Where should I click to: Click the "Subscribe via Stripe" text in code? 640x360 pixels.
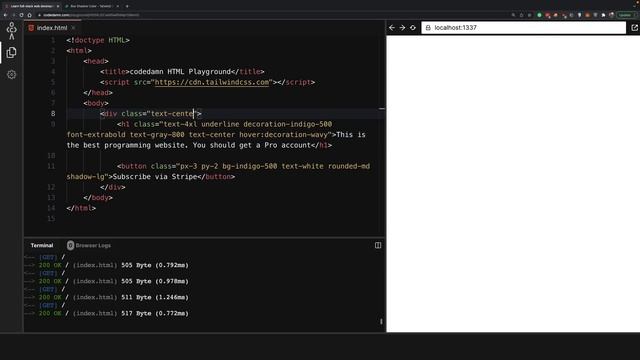(155, 177)
